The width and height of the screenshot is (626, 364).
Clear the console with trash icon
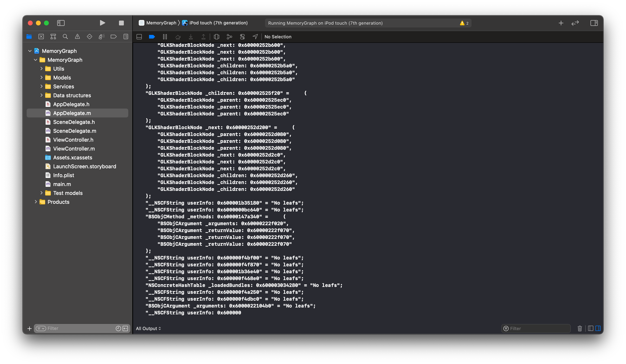(580, 328)
